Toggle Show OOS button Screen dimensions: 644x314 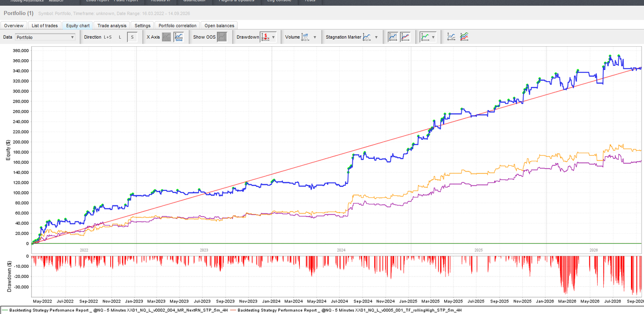click(x=222, y=37)
